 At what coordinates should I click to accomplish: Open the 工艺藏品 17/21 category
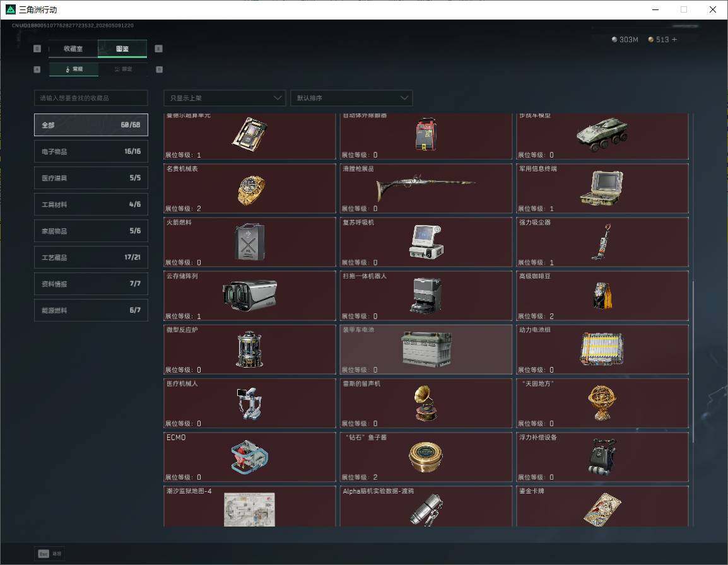(91, 257)
